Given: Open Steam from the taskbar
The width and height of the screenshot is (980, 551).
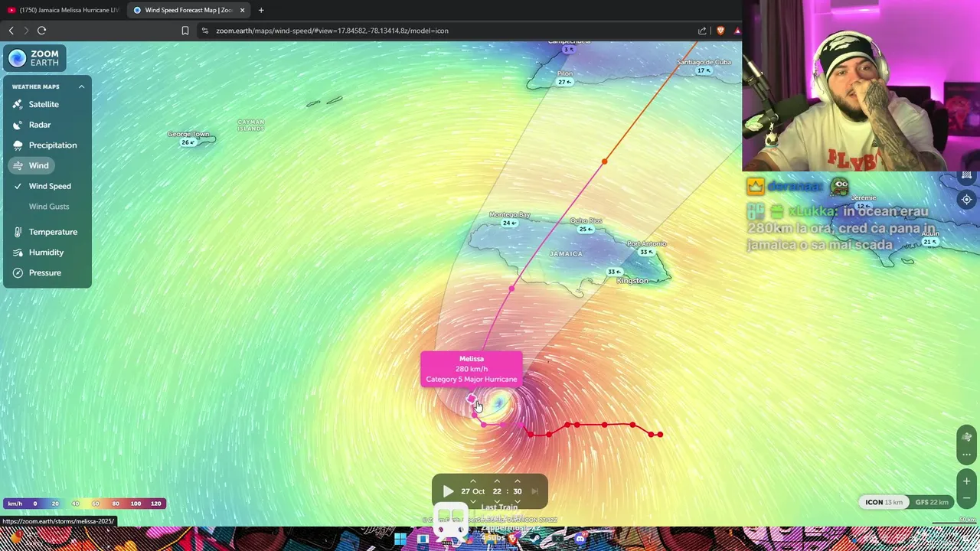Looking at the screenshot, I should 536,538.
